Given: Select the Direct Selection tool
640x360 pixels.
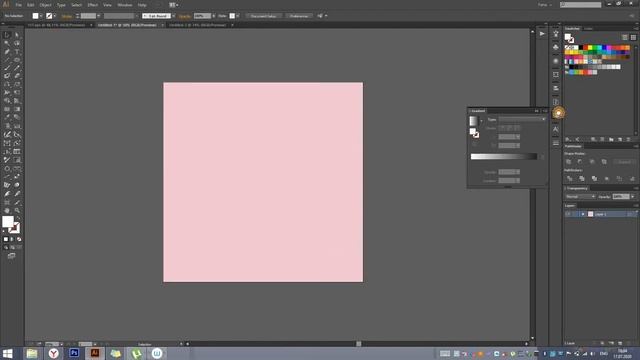Looking at the screenshot, I should pyautogui.click(x=17, y=35).
